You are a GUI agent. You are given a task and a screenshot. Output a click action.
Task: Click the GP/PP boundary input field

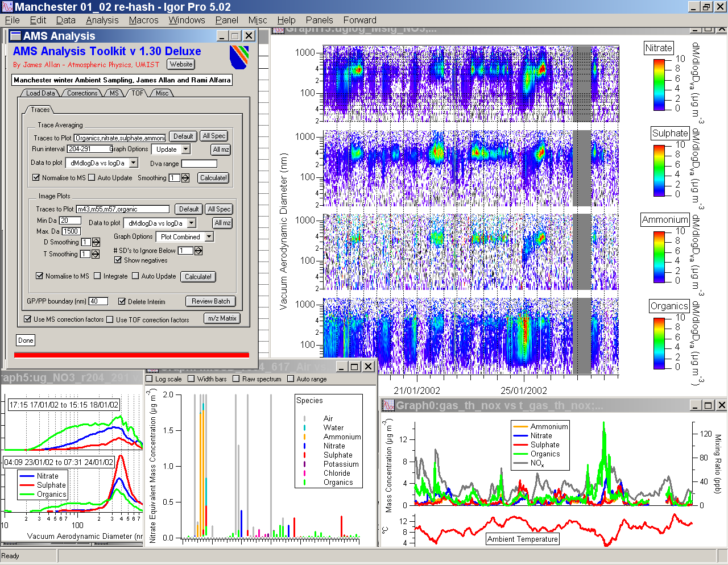coord(98,301)
